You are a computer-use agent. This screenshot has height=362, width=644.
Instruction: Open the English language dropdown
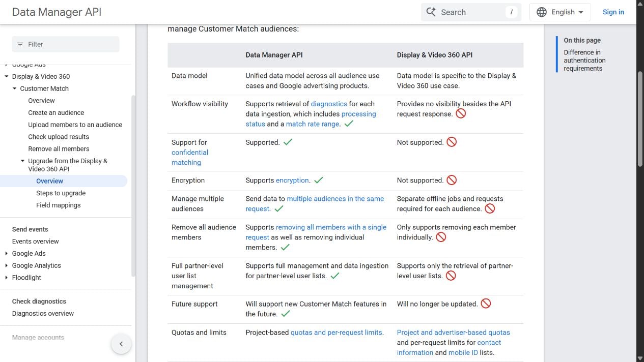pos(560,12)
